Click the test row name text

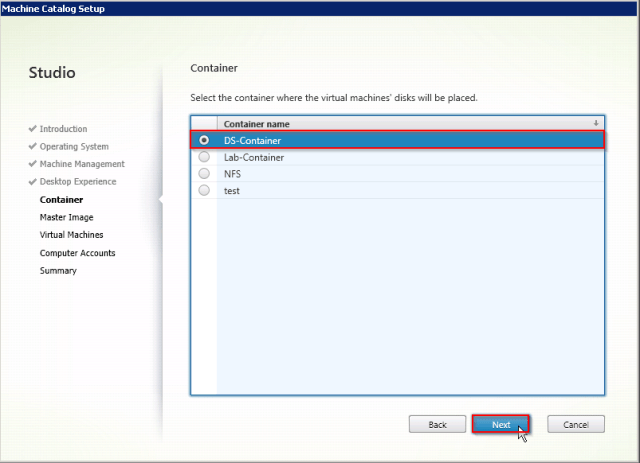point(232,190)
